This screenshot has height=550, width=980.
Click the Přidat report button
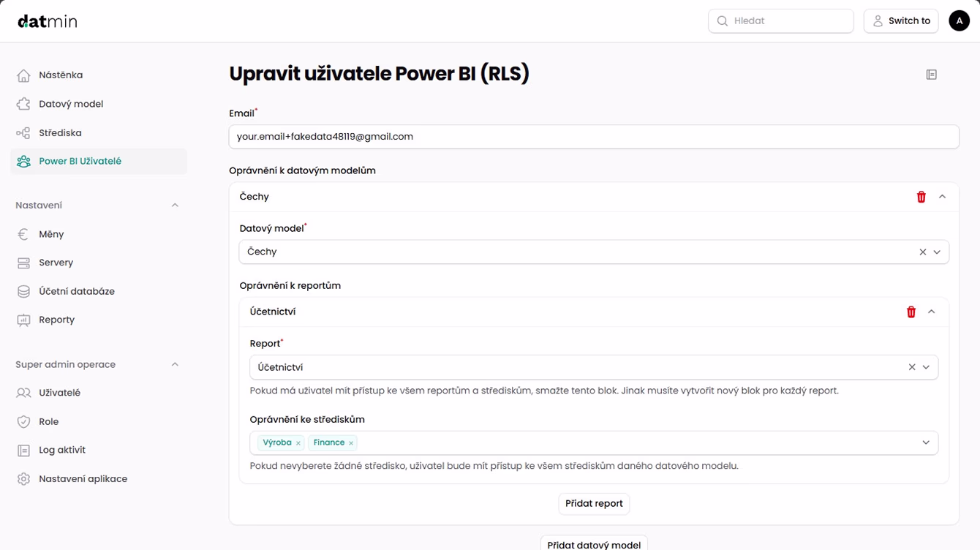(593, 504)
